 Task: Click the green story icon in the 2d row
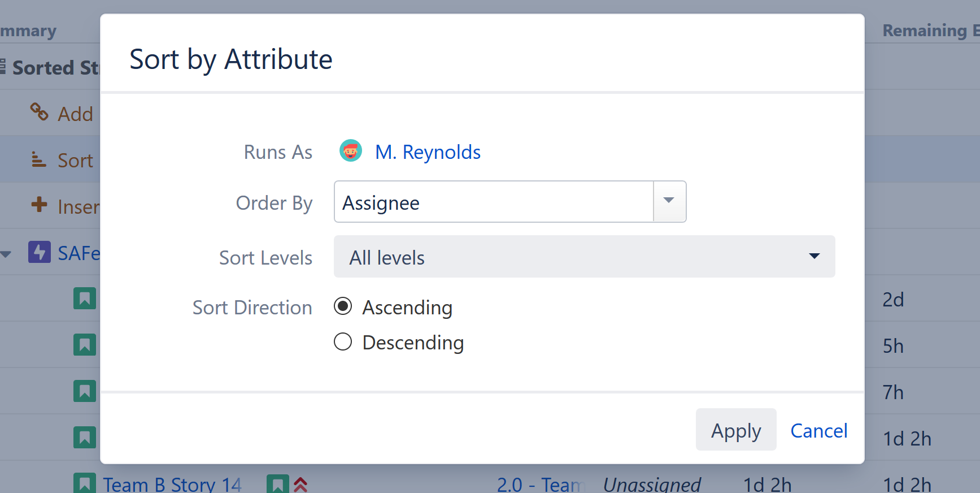click(x=85, y=299)
